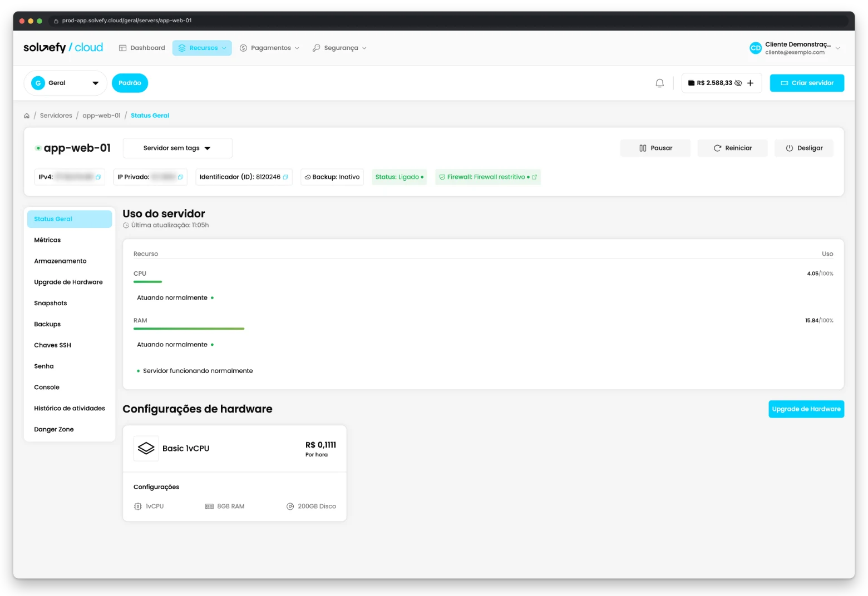
Task: Add funds with the plus icon
Action: 750,83
